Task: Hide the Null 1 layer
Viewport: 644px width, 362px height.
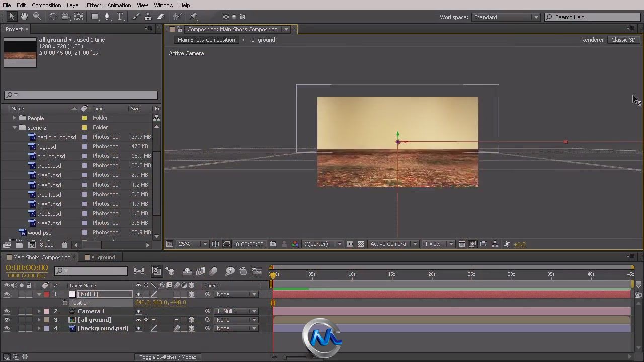Action: coord(7,294)
